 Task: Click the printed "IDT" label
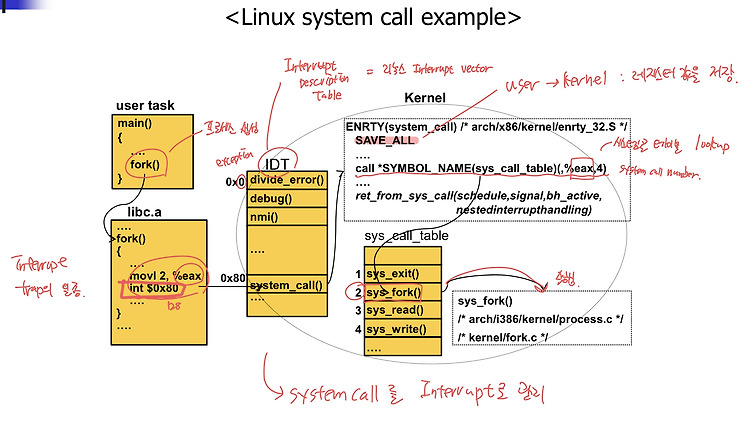click(x=277, y=165)
